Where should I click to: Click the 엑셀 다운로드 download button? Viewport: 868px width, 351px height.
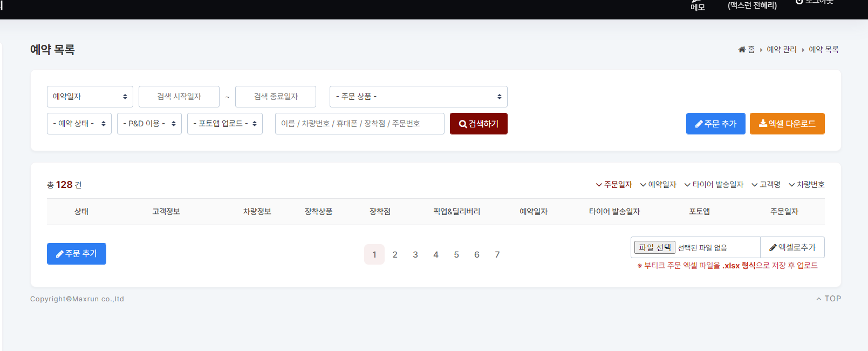point(787,124)
